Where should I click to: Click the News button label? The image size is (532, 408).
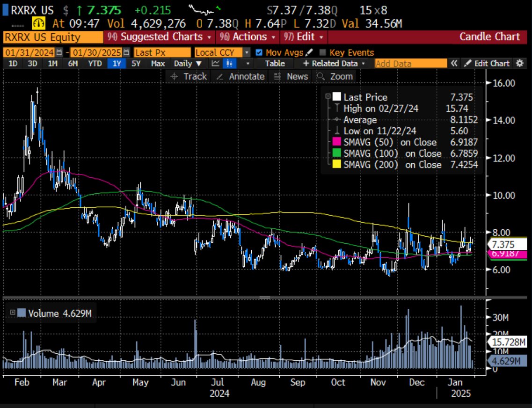(x=297, y=77)
